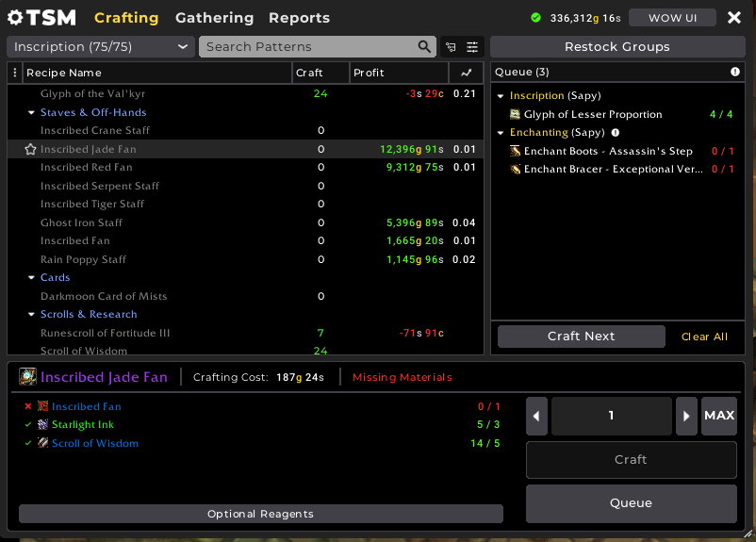Viewport: 756px width, 542px height.
Task: Click the Scroll of Wisdom material link
Action: (95, 443)
